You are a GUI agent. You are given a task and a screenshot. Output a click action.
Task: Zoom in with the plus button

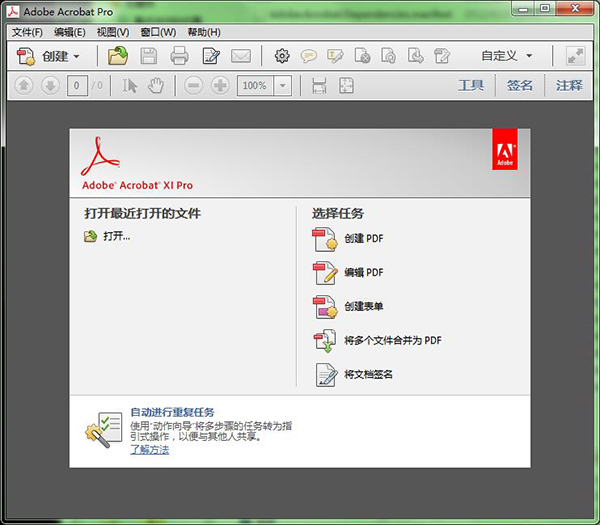[220, 85]
